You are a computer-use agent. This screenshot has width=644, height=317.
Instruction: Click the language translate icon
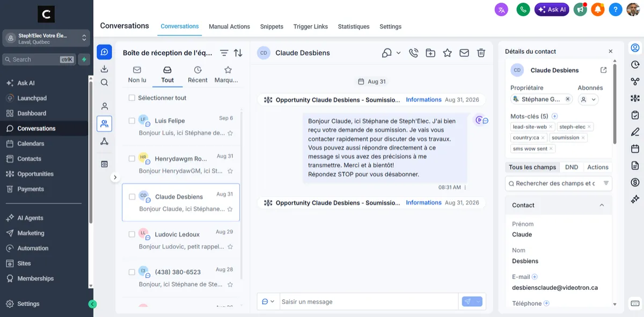point(501,9)
